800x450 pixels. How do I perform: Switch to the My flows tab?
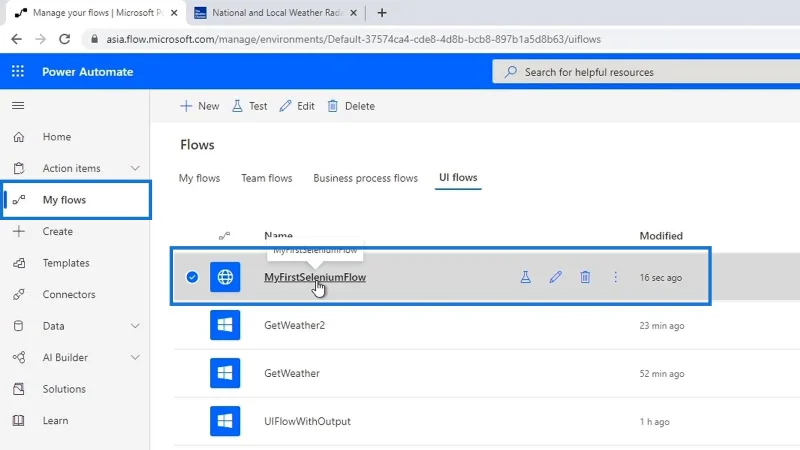(x=199, y=178)
